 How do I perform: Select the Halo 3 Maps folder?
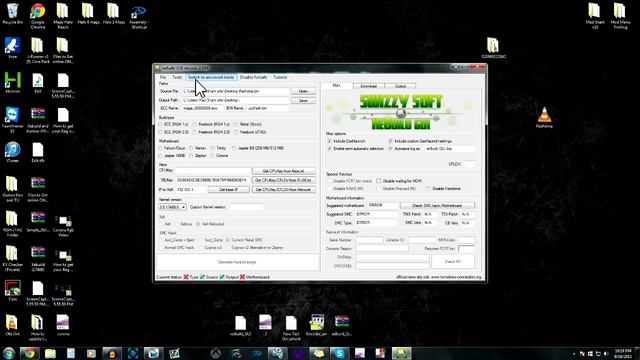click(x=113, y=13)
